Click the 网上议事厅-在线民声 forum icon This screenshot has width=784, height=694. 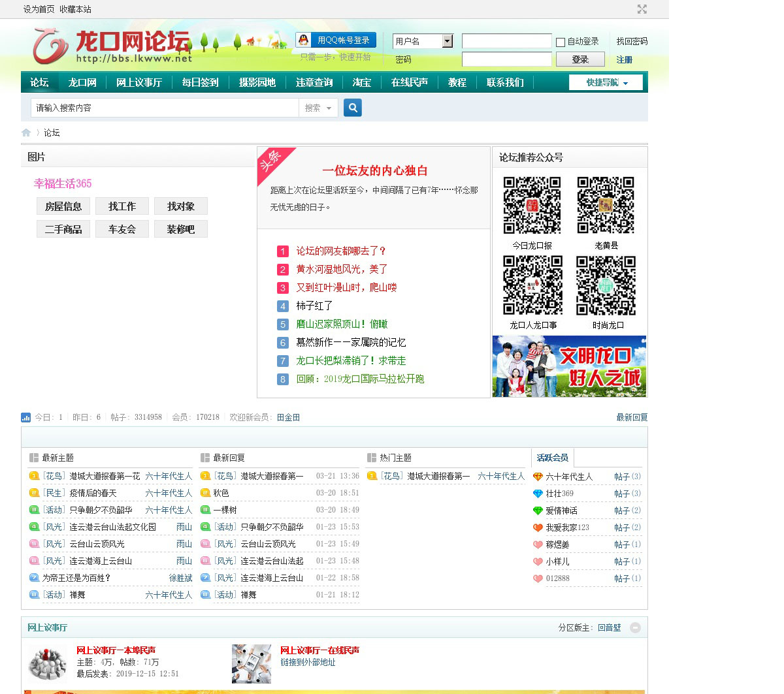252,663
